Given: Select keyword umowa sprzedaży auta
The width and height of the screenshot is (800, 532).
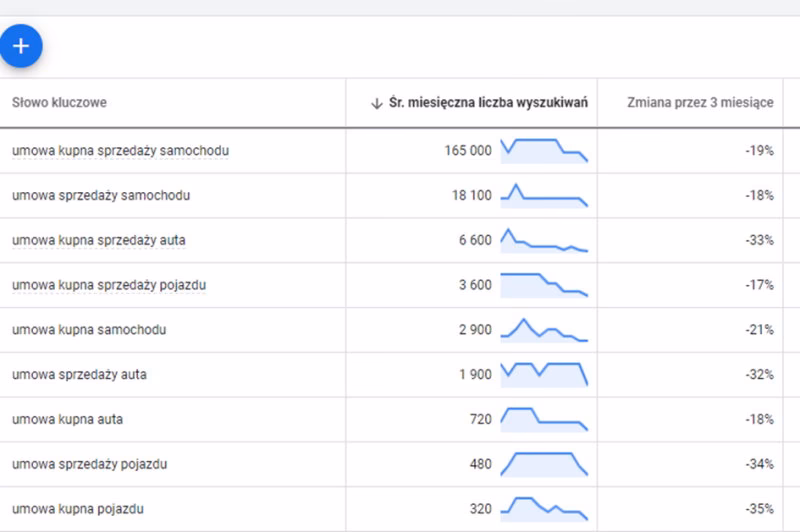Looking at the screenshot, I should tap(79, 374).
